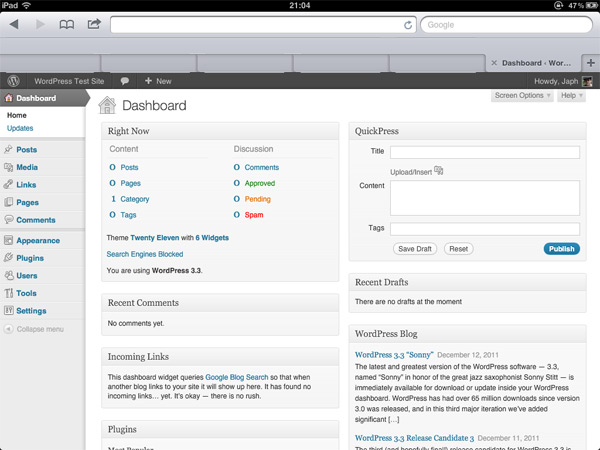Click the Incoming Links widget header
The width and height of the screenshot is (600, 450).
(x=220, y=357)
